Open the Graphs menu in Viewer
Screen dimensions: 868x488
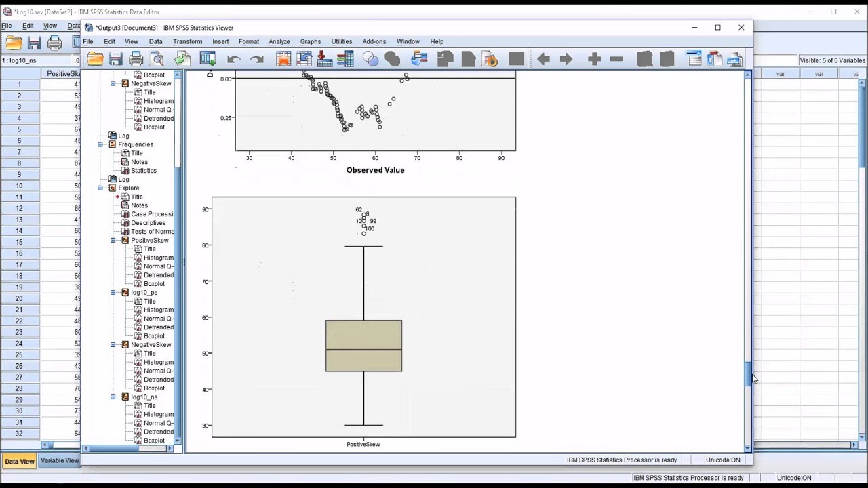(311, 41)
